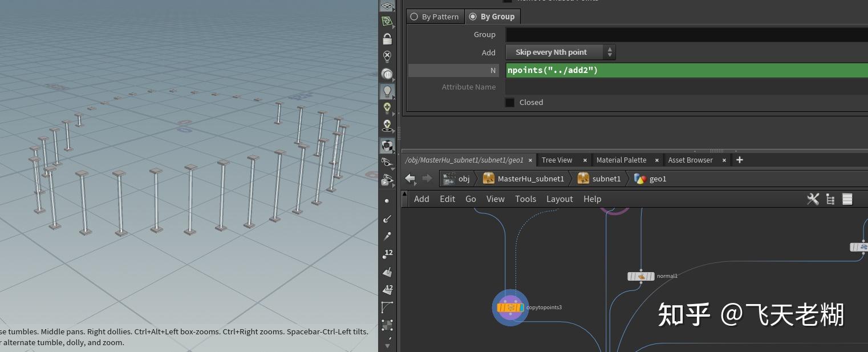Toggle the viewport lock camera icon
868x352 pixels.
point(387,38)
